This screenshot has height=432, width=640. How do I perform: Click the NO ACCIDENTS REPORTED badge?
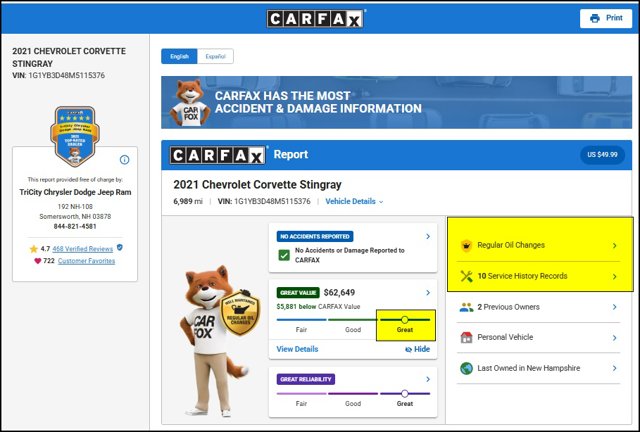point(315,236)
